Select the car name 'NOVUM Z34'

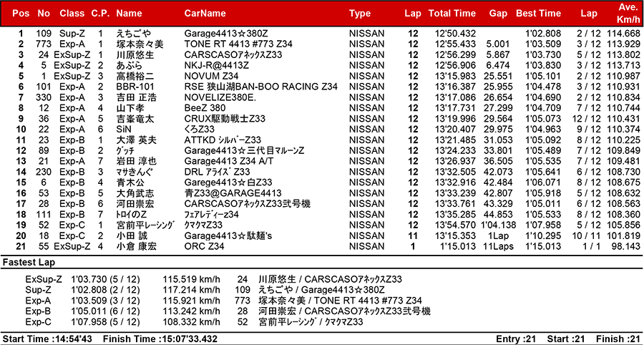pos(211,77)
